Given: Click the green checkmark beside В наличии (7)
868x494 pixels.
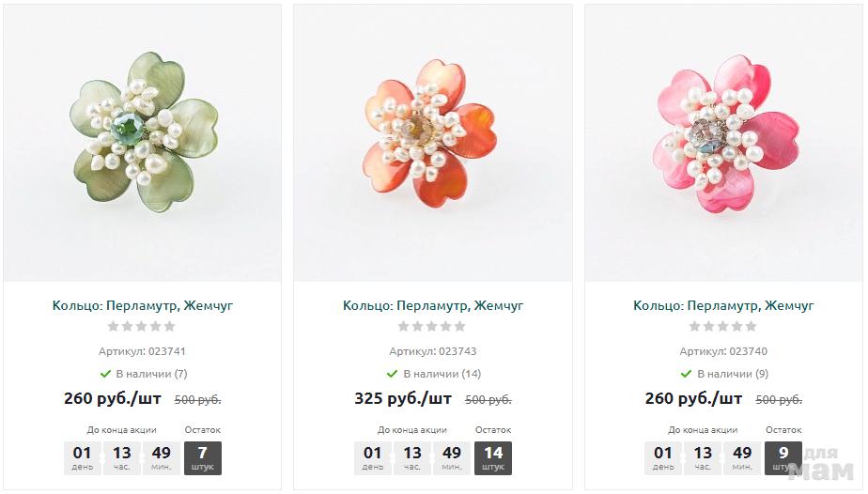Looking at the screenshot, I should click(x=105, y=374).
